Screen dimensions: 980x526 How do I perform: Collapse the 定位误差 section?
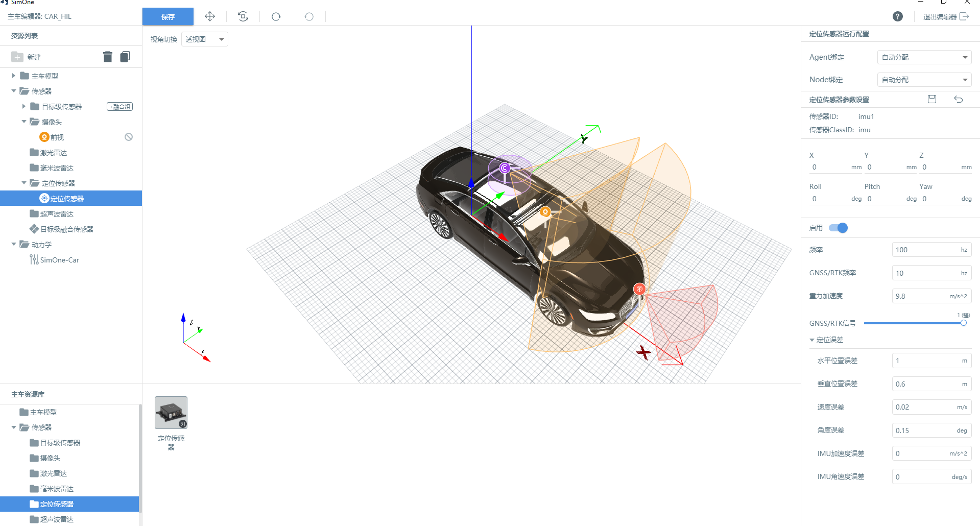click(x=812, y=340)
